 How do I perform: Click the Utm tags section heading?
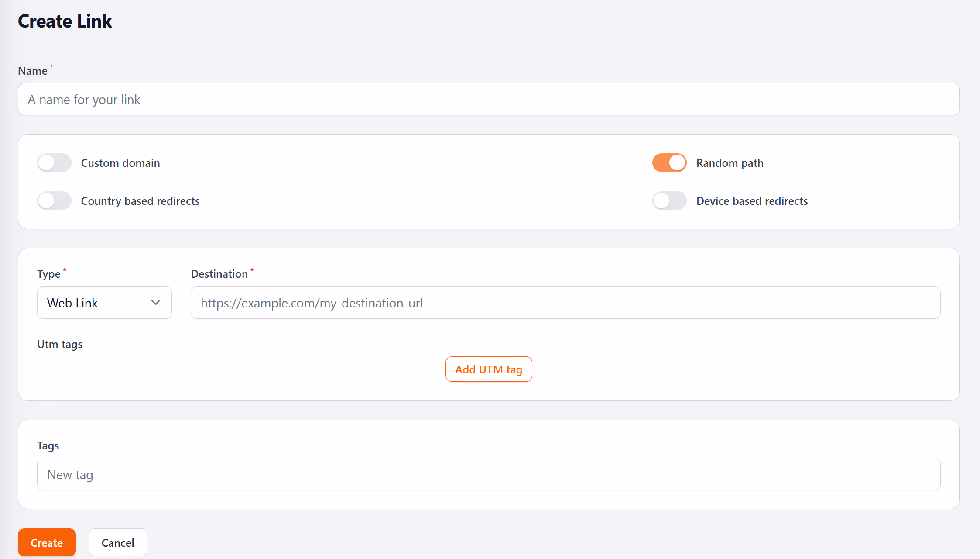(60, 344)
